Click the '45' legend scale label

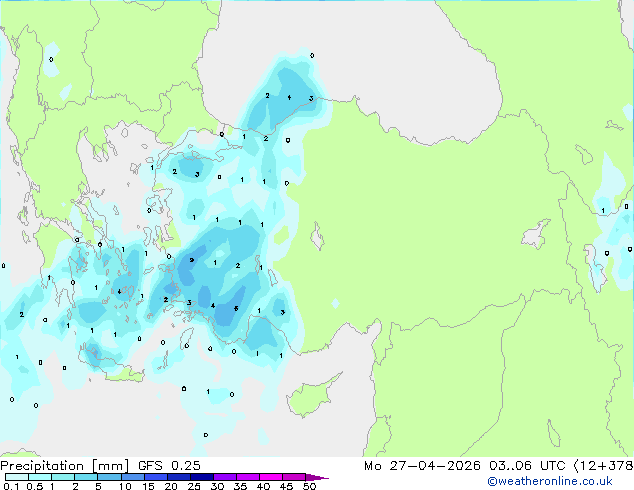click(286, 486)
